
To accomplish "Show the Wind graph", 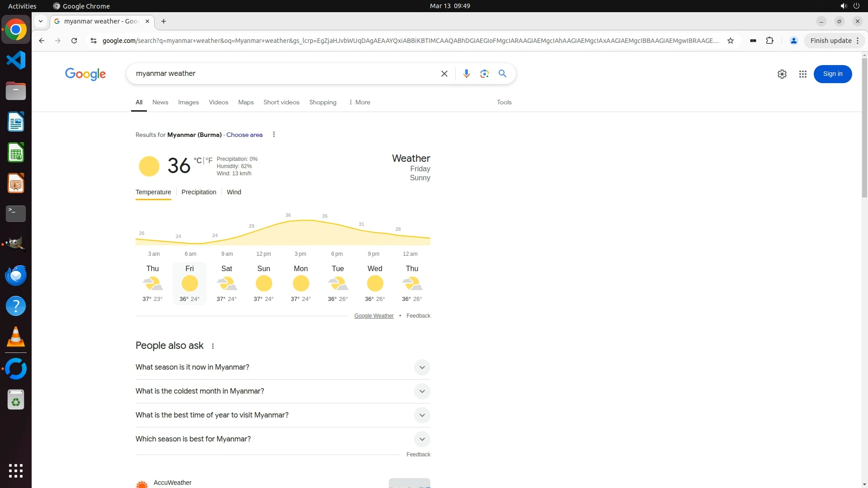I will (x=234, y=192).
